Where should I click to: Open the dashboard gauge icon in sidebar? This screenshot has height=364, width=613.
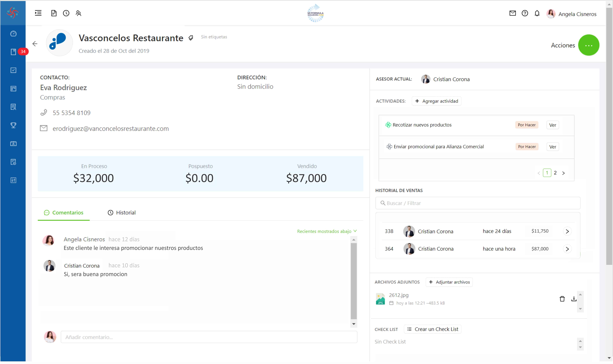point(13,34)
